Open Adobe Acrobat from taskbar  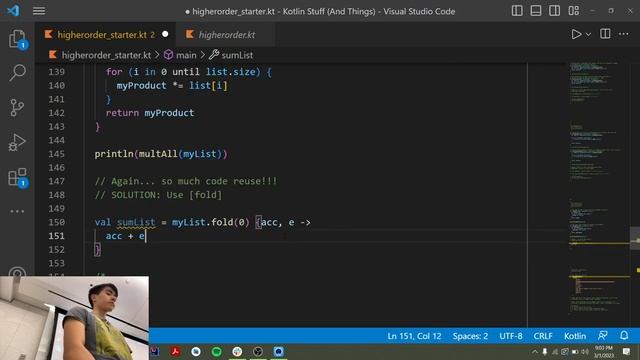click(176, 351)
